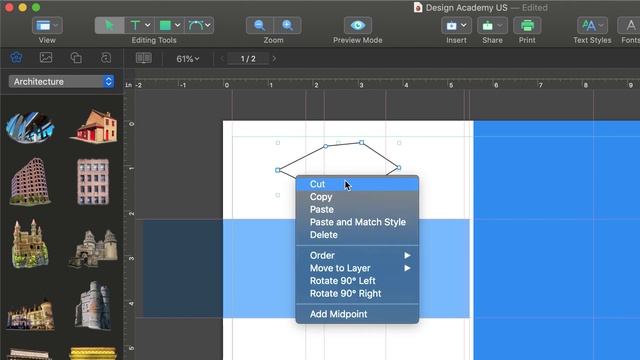Open the Fonts toolbar button
This screenshot has height=360, width=640.
click(x=630, y=25)
